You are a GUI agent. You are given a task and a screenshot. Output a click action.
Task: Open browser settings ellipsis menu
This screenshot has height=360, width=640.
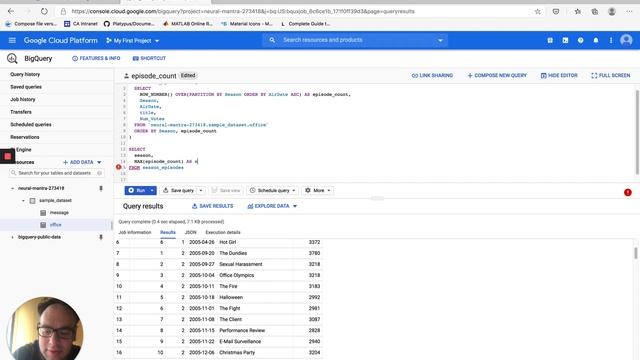(629, 11)
